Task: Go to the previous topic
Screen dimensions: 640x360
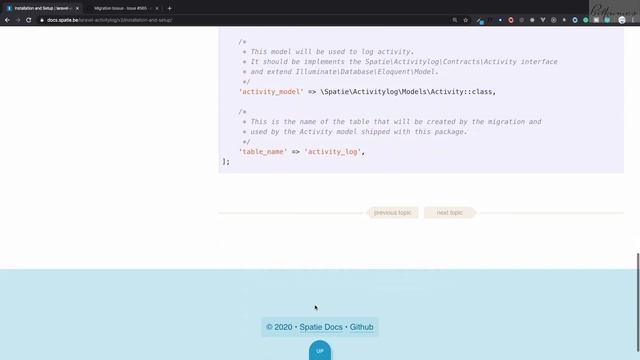Action: click(x=393, y=213)
